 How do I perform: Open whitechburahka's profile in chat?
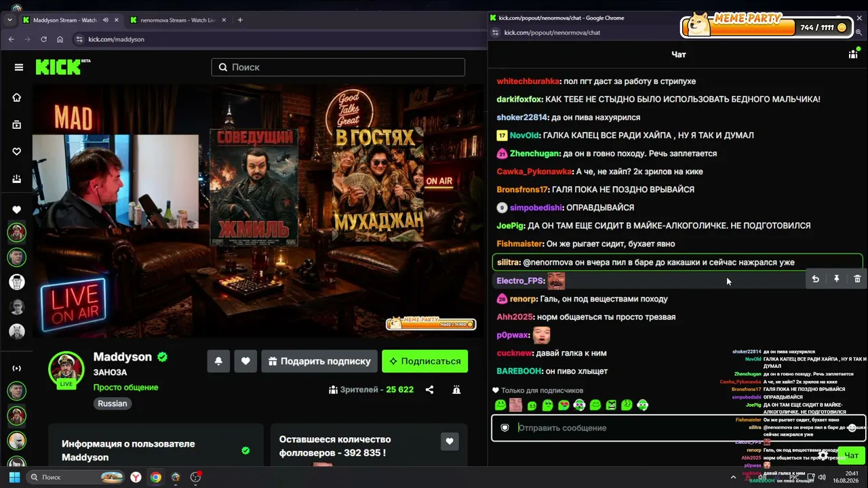(x=529, y=81)
